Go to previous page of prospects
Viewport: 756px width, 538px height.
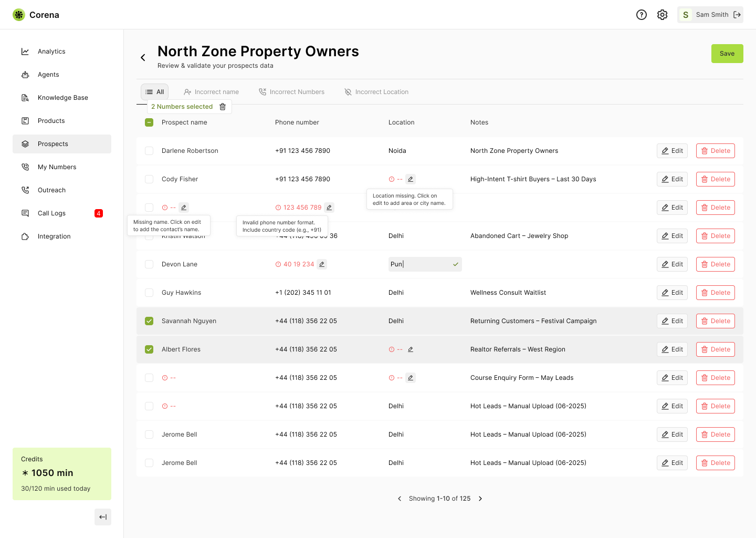click(x=400, y=499)
